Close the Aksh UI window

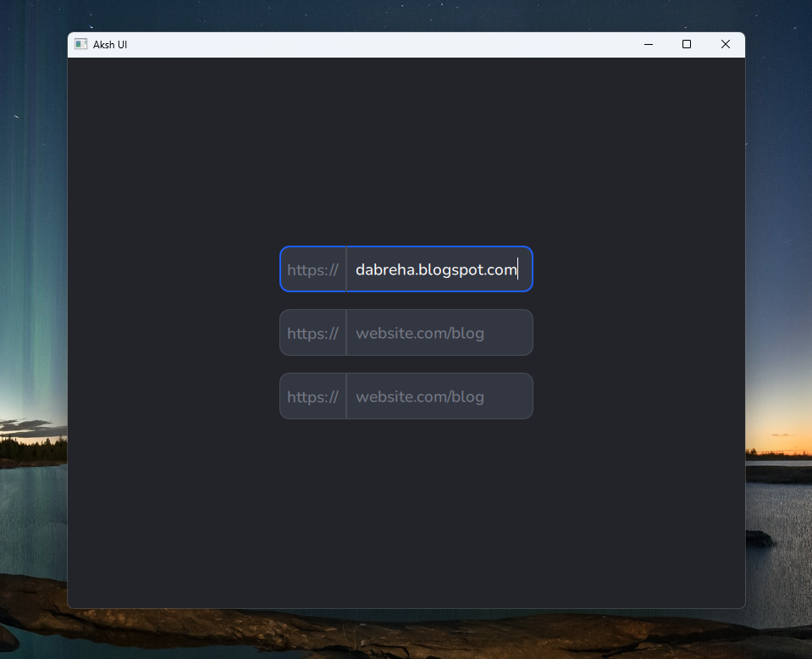pos(726,44)
